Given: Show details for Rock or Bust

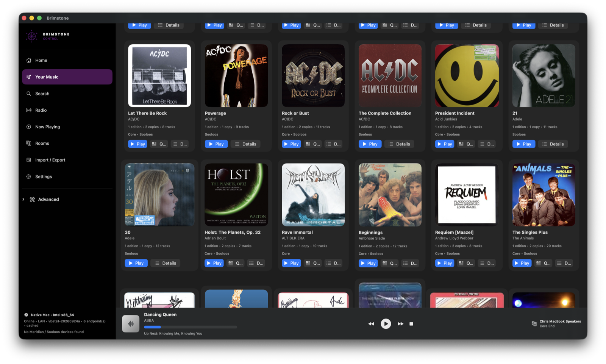Looking at the screenshot, I should pyautogui.click(x=334, y=144).
